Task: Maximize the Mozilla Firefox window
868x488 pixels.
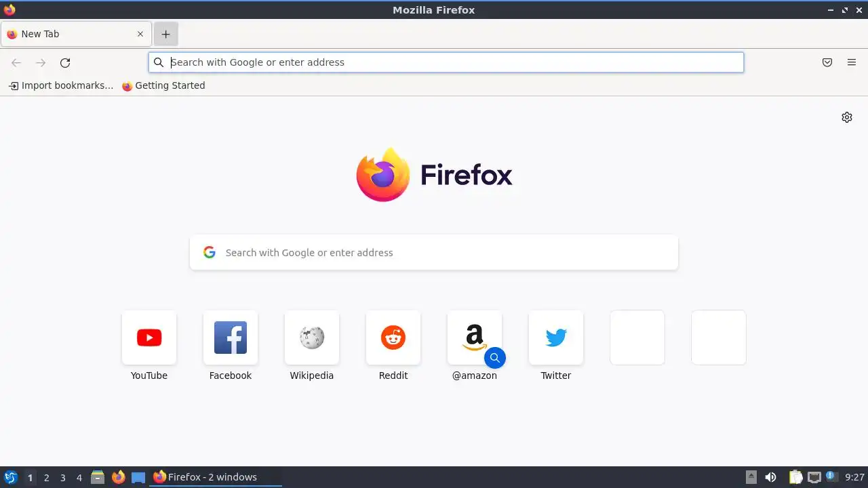Action: [845, 10]
